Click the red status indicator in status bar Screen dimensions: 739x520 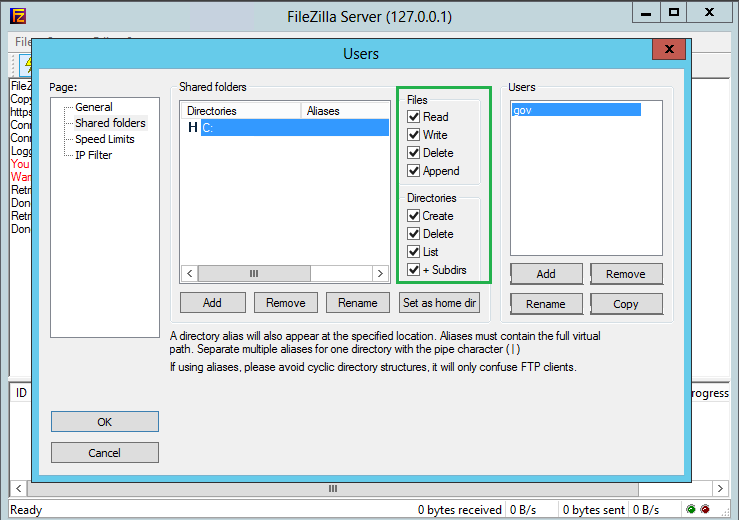point(705,509)
